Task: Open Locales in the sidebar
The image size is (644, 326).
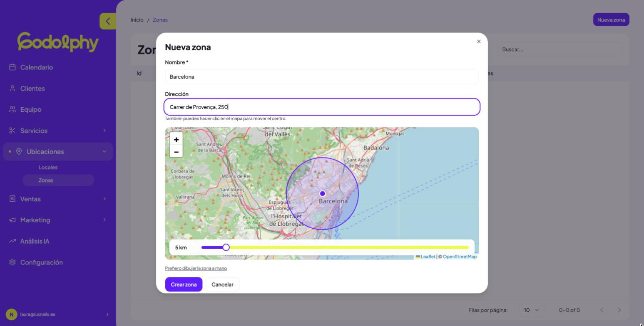Action: pos(48,167)
